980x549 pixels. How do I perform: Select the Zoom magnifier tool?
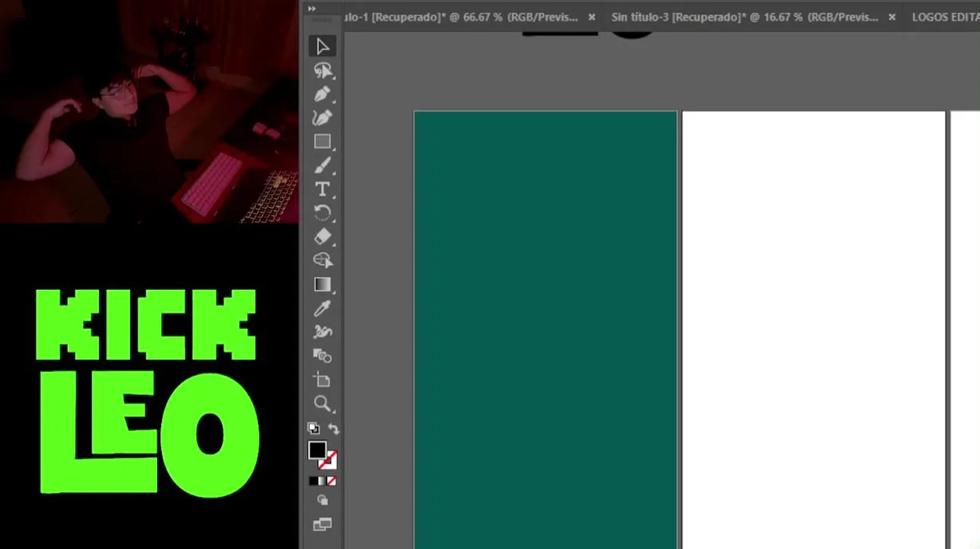coord(323,403)
